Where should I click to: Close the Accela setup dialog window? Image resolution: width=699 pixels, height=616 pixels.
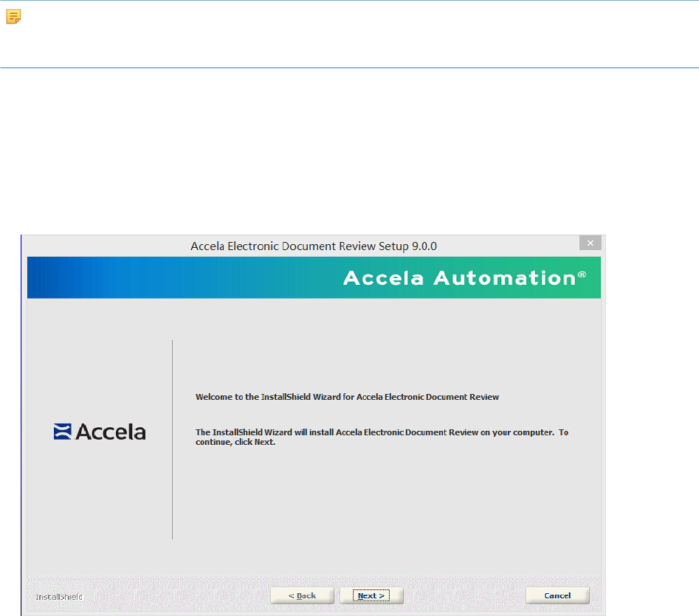pyautogui.click(x=590, y=243)
